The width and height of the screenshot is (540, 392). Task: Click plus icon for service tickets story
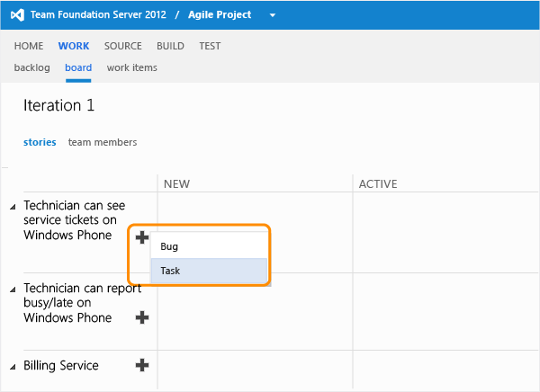pyautogui.click(x=142, y=237)
